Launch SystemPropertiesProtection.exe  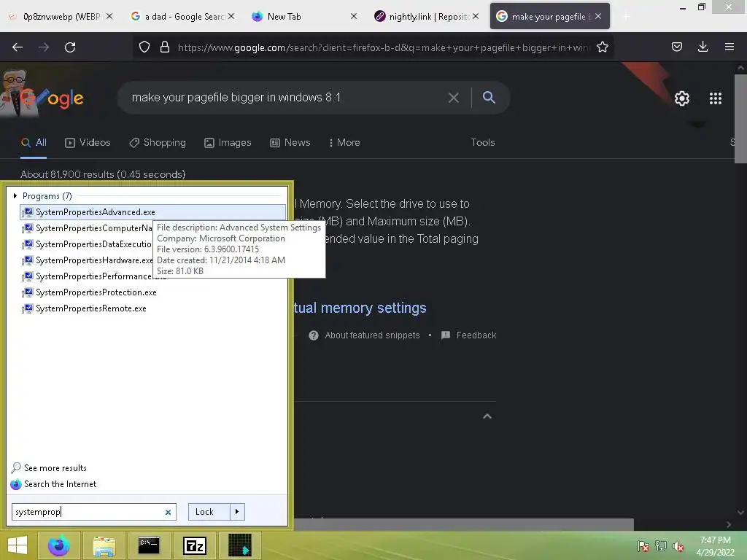point(89,292)
